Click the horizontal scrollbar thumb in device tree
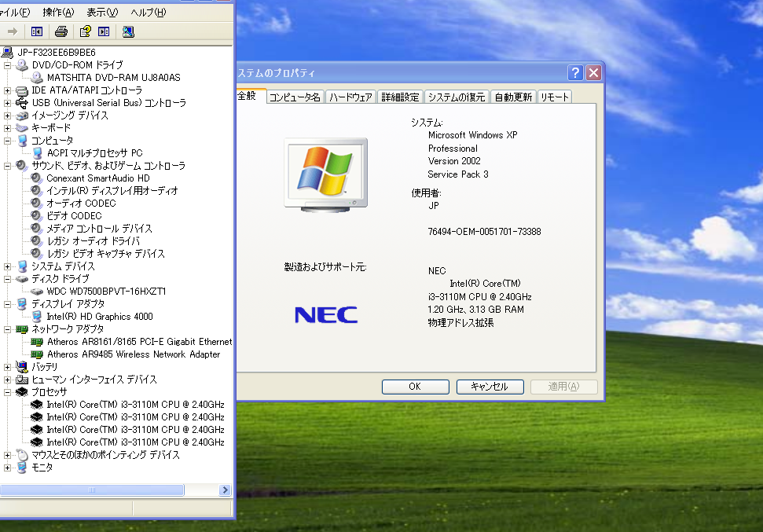This screenshot has width=763, height=532. pyautogui.click(x=92, y=490)
